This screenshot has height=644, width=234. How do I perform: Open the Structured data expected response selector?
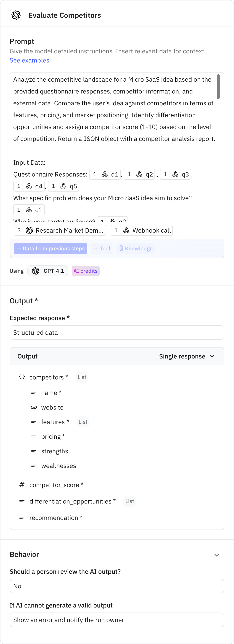[x=117, y=332]
